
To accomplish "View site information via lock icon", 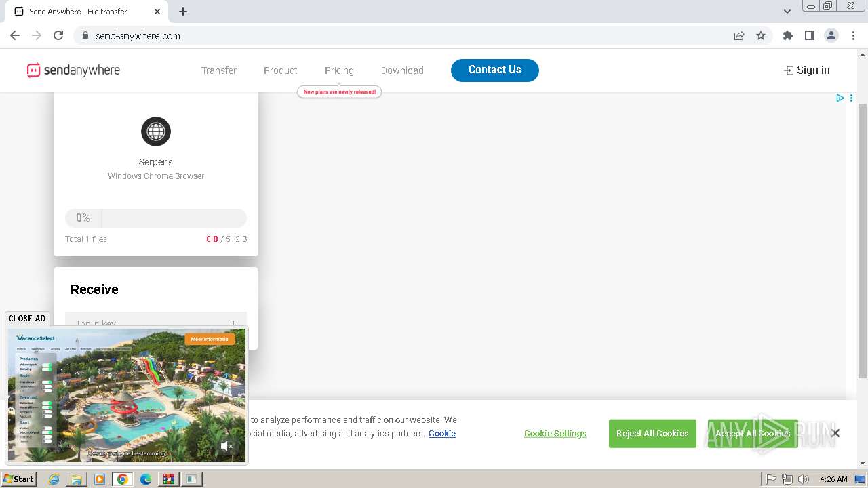I will [x=85, y=35].
